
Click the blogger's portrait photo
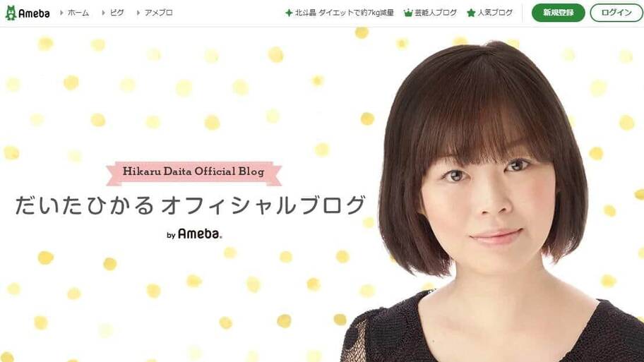coord(491,201)
